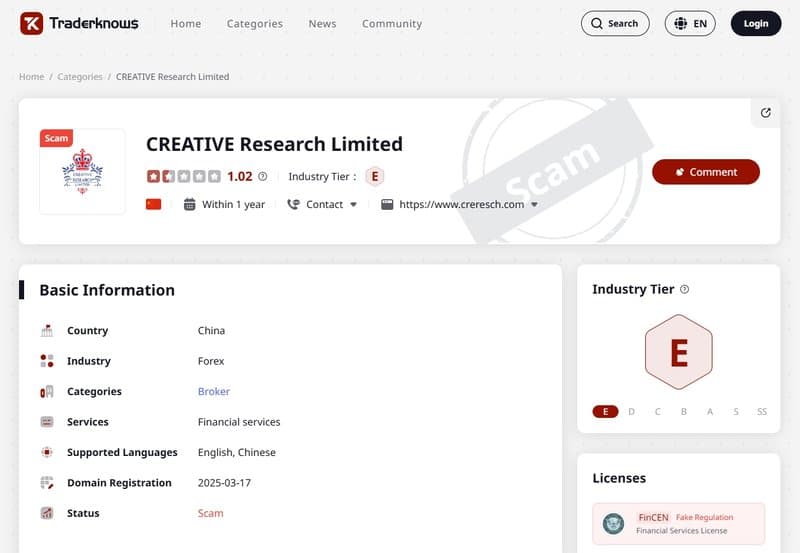Open the Categories menu item
This screenshot has height=553, width=800.
[x=255, y=23]
